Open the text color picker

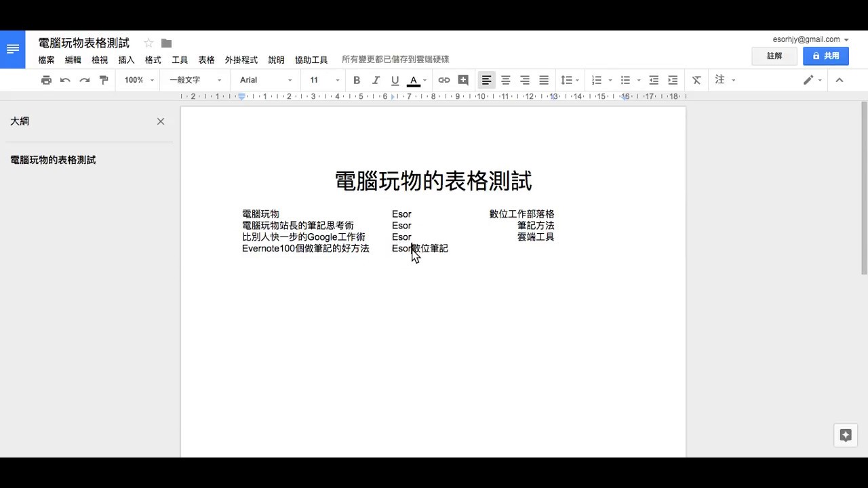pyautogui.click(x=416, y=80)
